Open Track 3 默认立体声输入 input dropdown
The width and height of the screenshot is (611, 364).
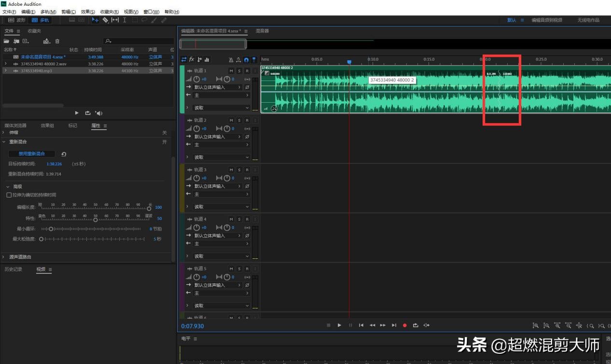(218, 186)
